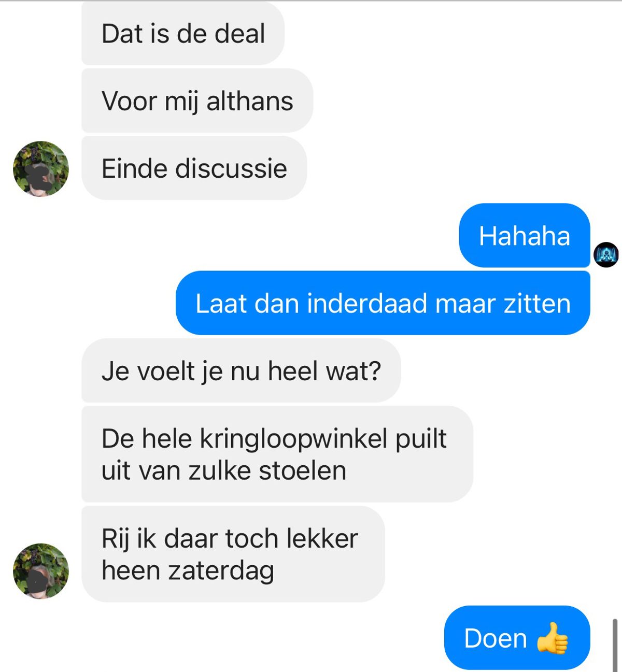Tap the 'De hele kringloopwinkel puilt uit' message
Image resolution: width=622 pixels, height=672 pixels.
(x=277, y=454)
